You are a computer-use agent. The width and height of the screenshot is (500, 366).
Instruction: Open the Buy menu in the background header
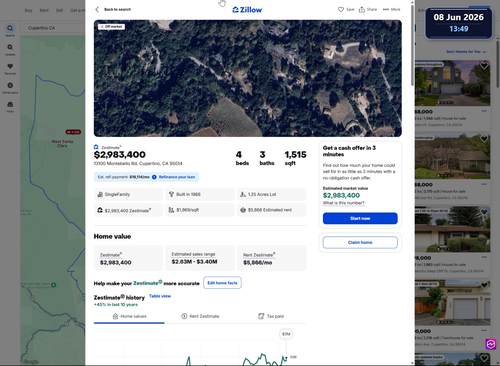point(28,10)
